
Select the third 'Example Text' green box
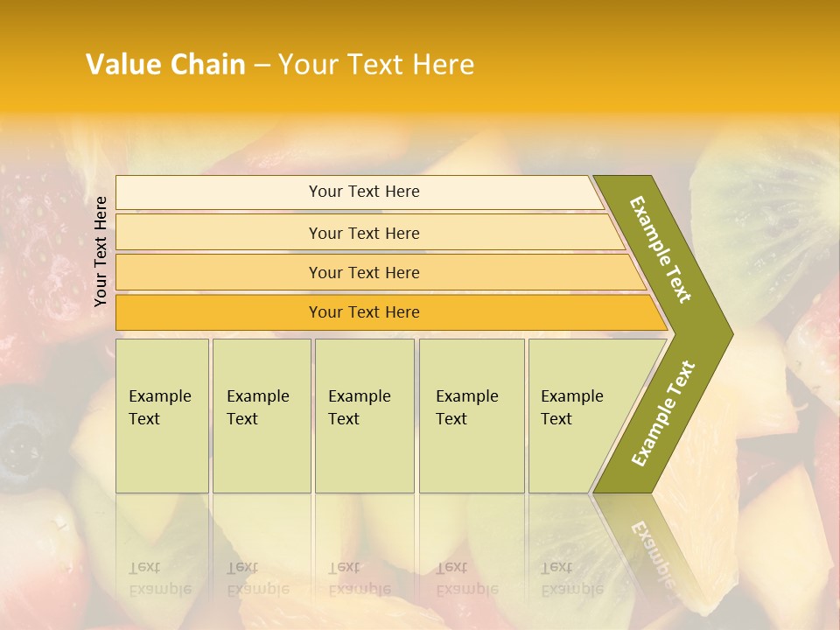[365, 416]
